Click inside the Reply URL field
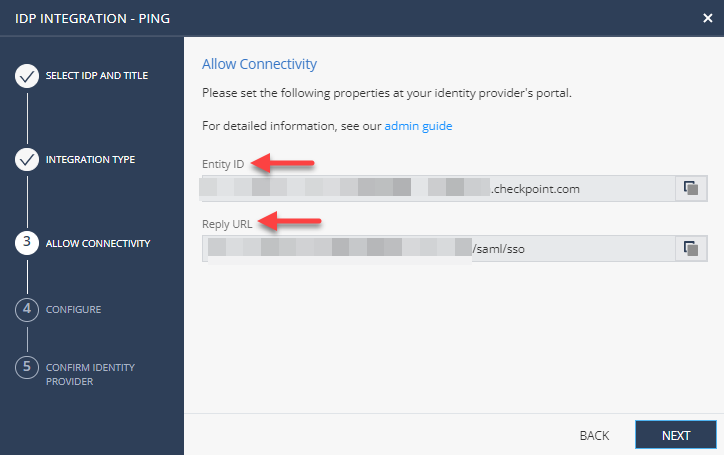The width and height of the screenshot is (724, 455). 435,248
